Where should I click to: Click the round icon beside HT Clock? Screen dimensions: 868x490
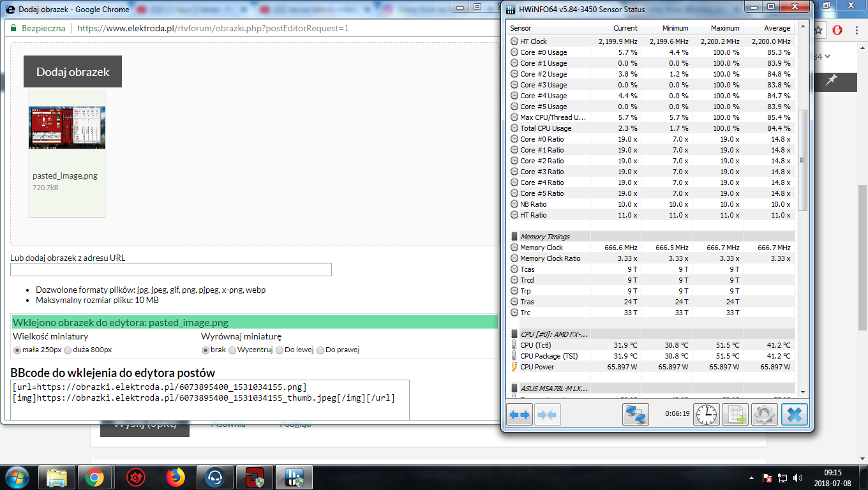coord(514,41)
